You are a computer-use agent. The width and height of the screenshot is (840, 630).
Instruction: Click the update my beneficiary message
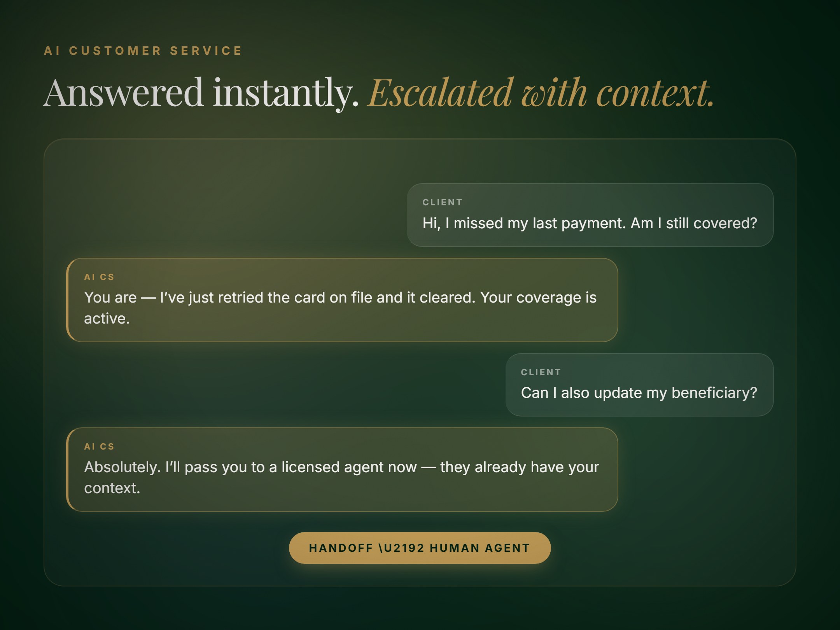coord(639,392)
